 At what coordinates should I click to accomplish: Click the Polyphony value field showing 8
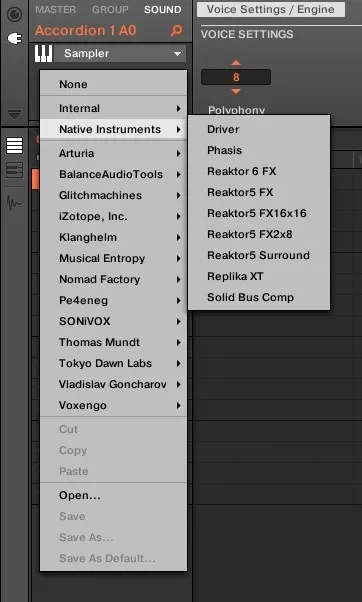[236, 77]
